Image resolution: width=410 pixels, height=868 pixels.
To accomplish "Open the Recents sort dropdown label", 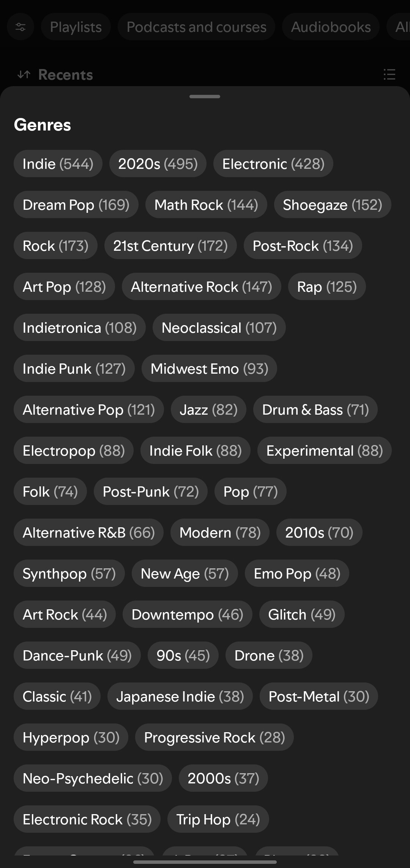I will click(66, 75).
